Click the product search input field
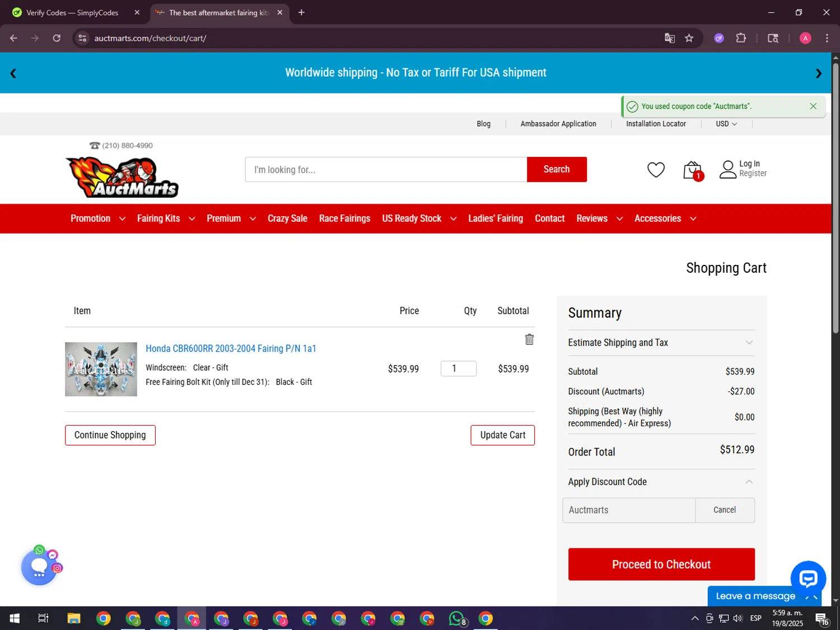This screenshot has width=840, height=630. [x=386, y=169]
